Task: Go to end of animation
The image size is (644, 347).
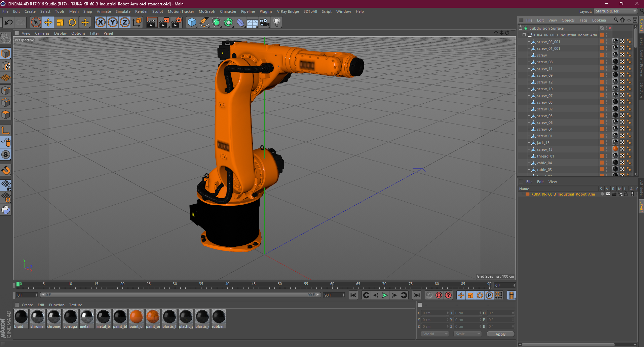Action: pyautogui.click(x=416, y=295)
